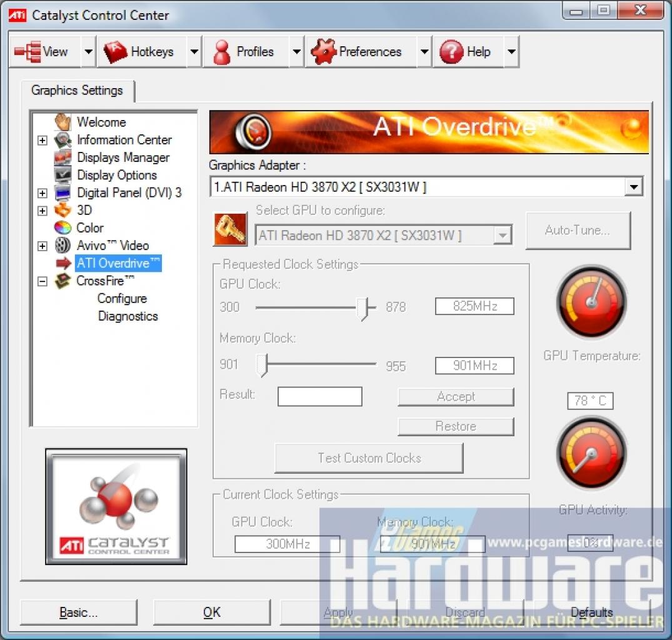The width and height of the screenshot is (672, 640).
Task: Expand the Help dropdown arrow
Action: point(511,52)
